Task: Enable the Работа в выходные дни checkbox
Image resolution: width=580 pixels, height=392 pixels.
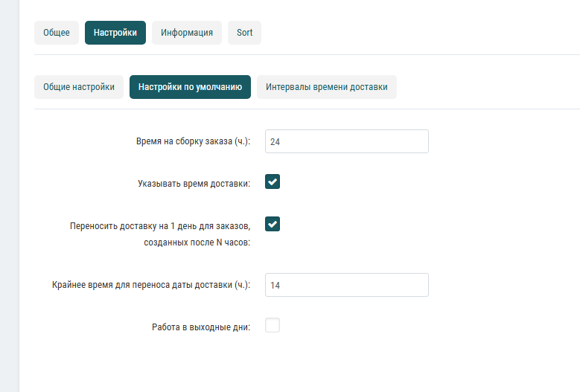Action: pos(273,325)
